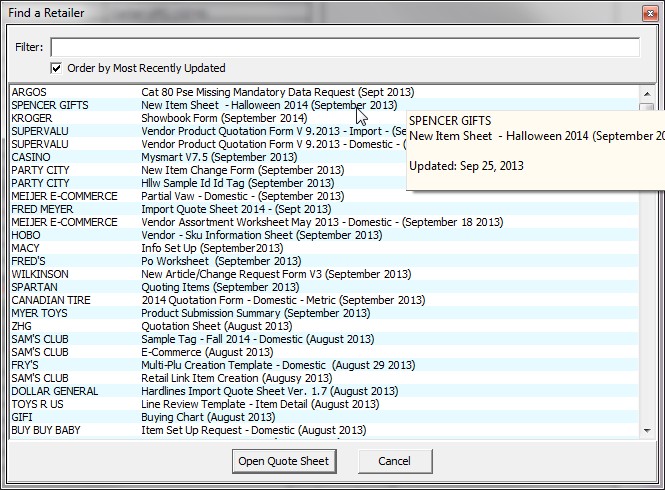Select MYER TOYS Product Submission Summary row

324,313
